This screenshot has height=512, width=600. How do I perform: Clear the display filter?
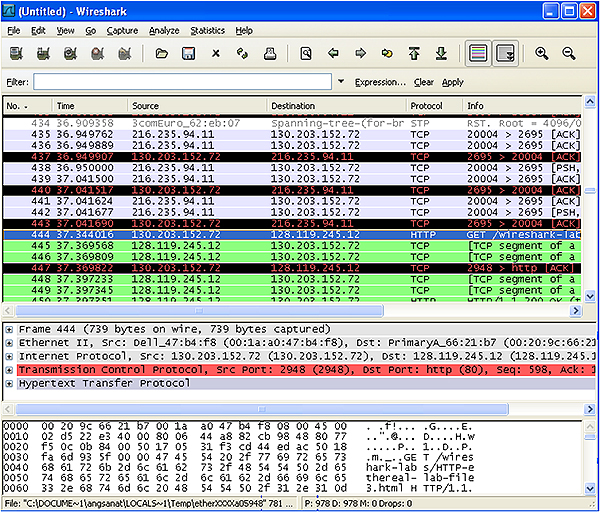(x=424, y=82)
